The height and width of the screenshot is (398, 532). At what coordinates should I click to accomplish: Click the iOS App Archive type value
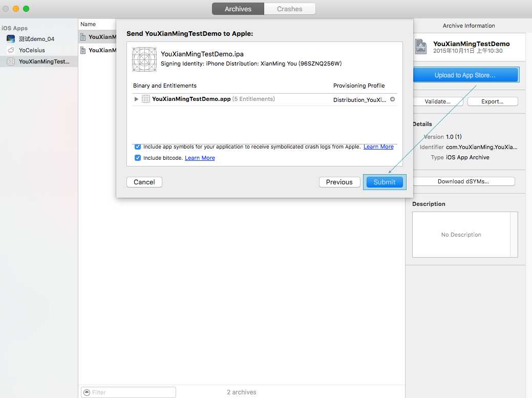[x=467, y=157]
